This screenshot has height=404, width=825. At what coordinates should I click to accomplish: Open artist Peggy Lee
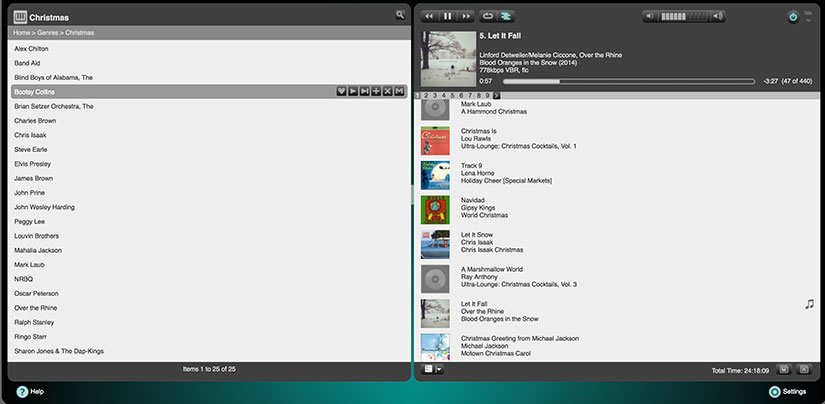29,221
